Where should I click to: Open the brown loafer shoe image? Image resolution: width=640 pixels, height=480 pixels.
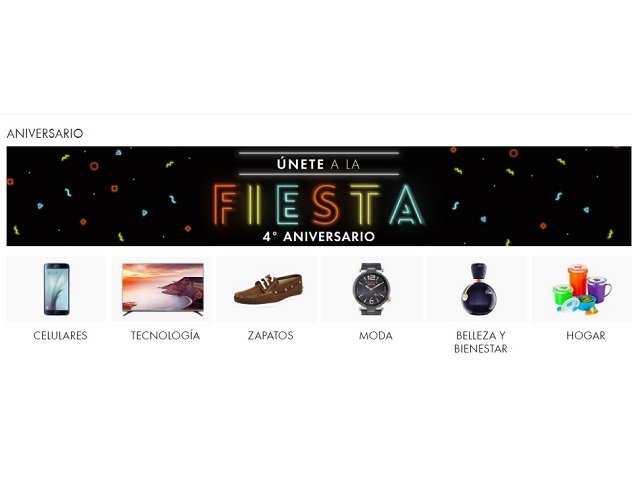pyautogui.click(x=268, y=289)
